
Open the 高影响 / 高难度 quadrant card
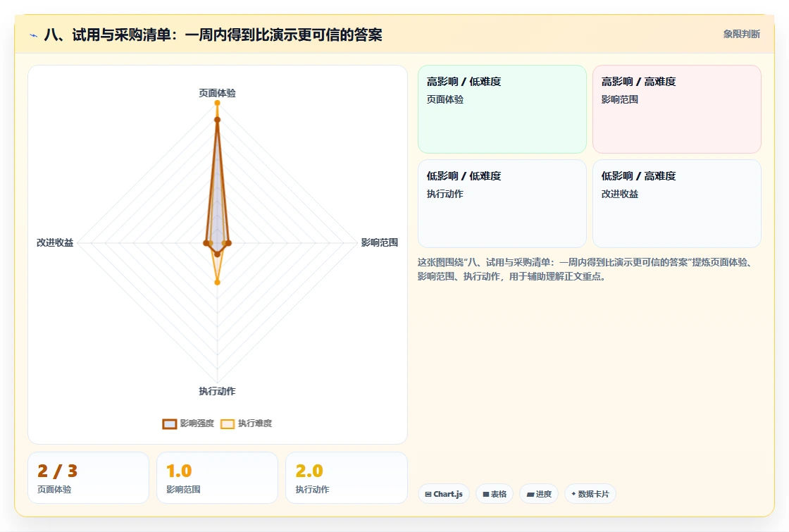coord(677,109)
